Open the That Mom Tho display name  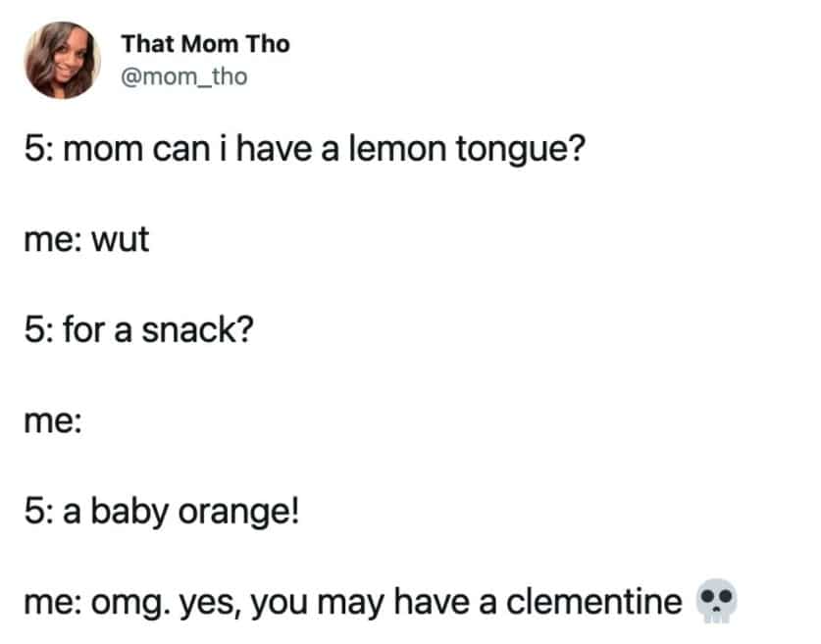pos(205,44)
